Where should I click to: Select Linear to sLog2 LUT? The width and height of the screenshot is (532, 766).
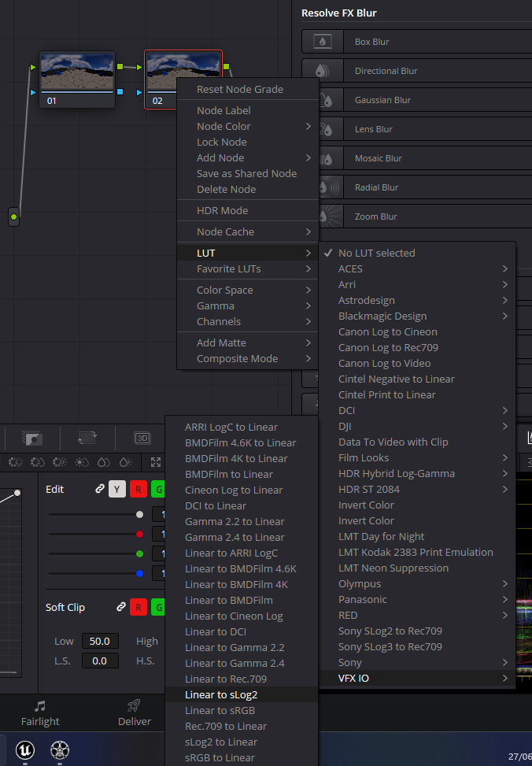[x=242, y=694]
